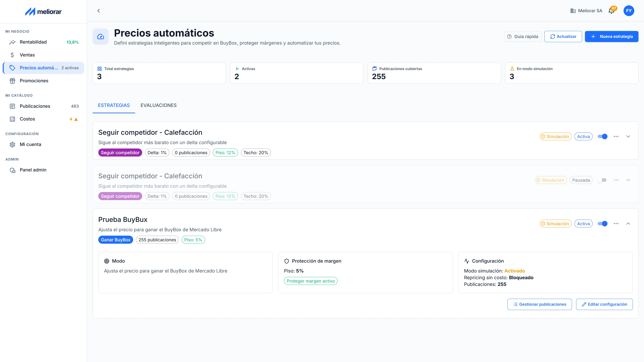Open more options for Prueba BuyBux strategy
This screenshot has height=362, width=644.
click(x=616, y=224)
